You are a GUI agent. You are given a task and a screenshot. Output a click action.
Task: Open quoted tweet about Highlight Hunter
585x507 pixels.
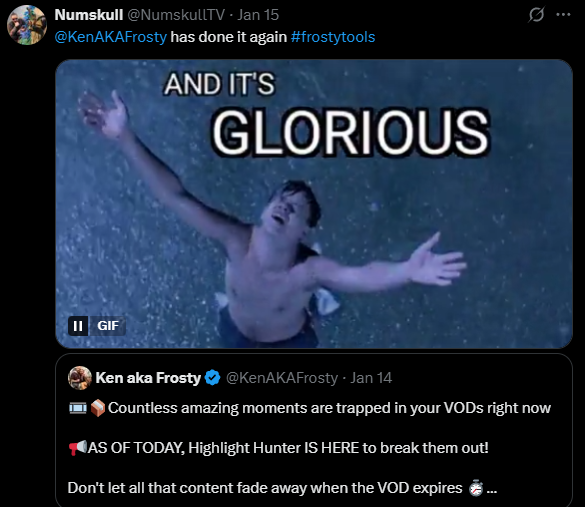click(314, 431)
